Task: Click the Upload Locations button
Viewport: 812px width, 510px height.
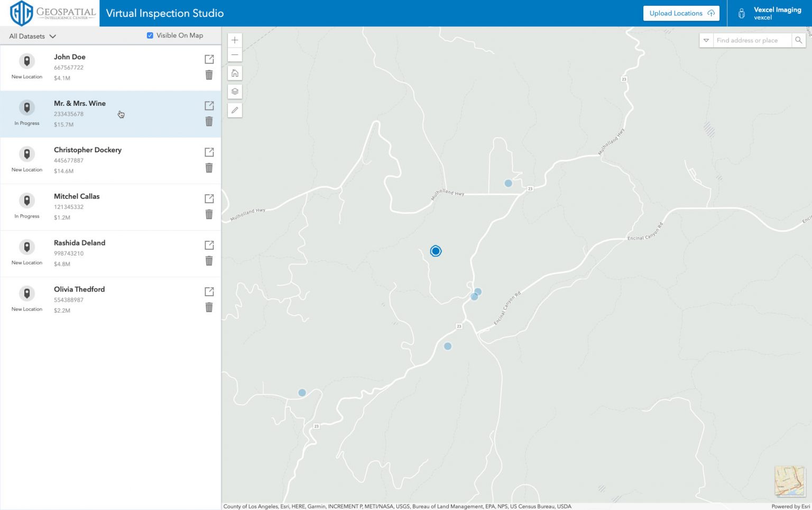Action: tap(681, 13)
